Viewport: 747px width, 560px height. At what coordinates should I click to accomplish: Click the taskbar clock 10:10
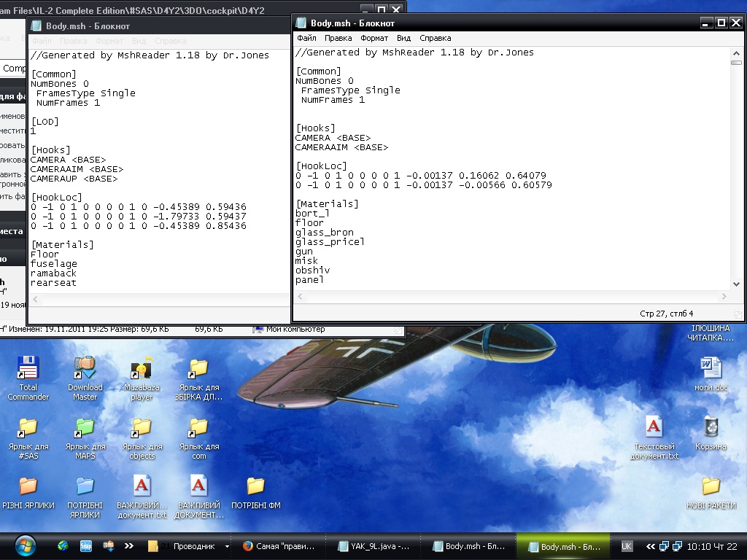coord(712,546)
